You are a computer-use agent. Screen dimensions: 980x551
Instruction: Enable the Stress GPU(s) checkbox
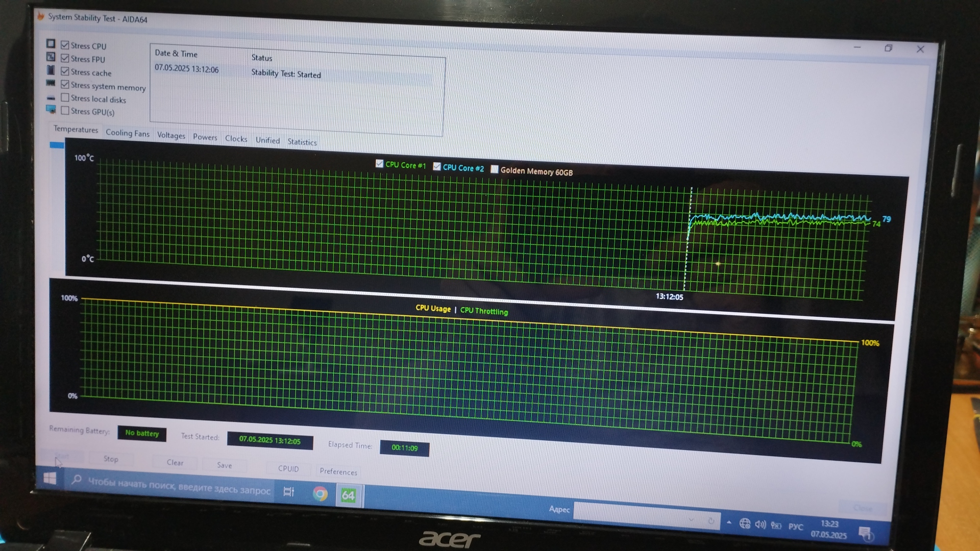pyautogui.click(x=65, y=110)
